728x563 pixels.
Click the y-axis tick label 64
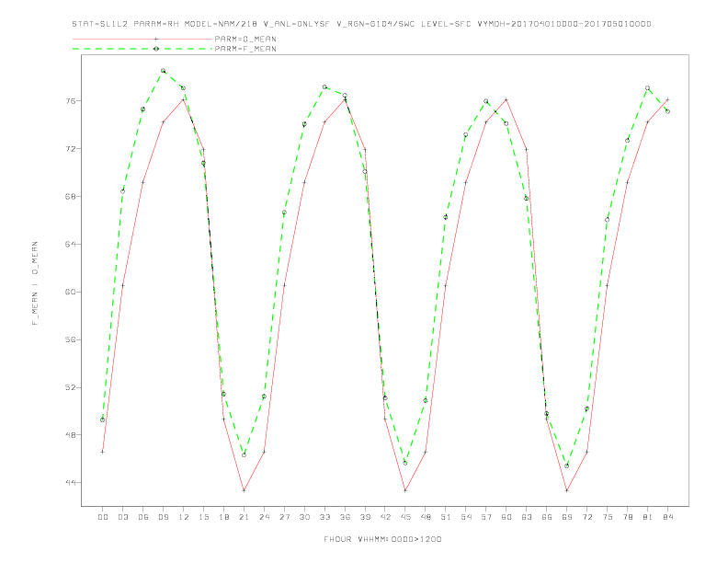click(x=71, y=245)
